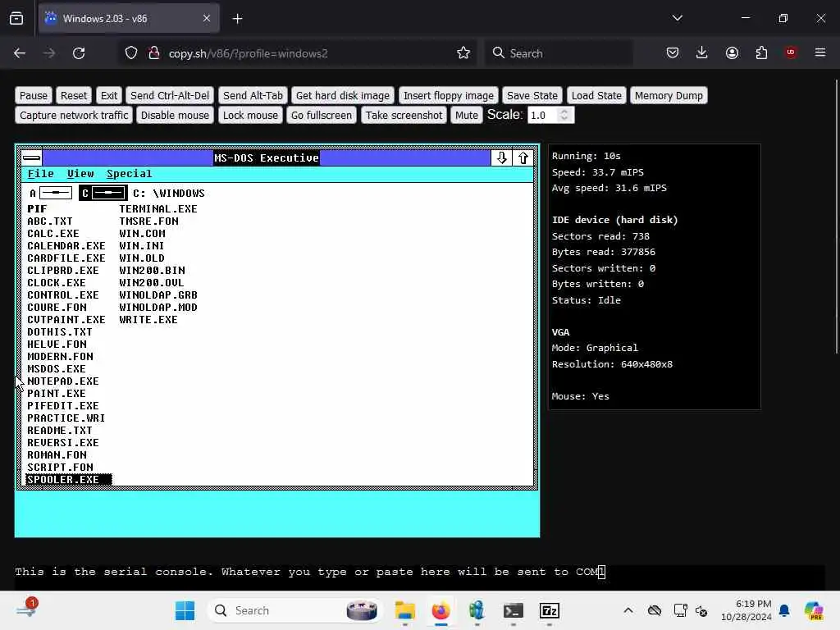Viewport: 840px width, 630px height.
Task: Open the terminal app in taskbar
Action: pos(514,610)
